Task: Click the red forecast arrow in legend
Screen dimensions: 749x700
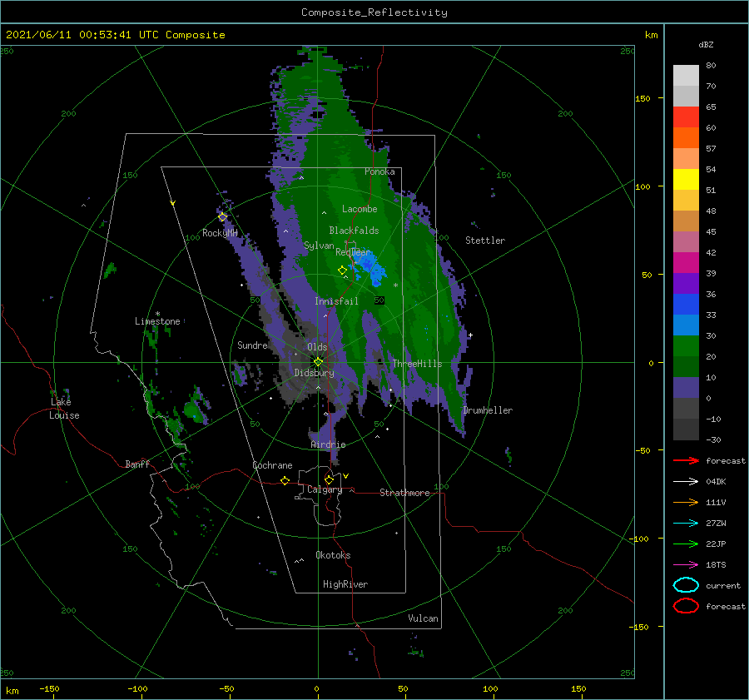Action: (686, 460)
